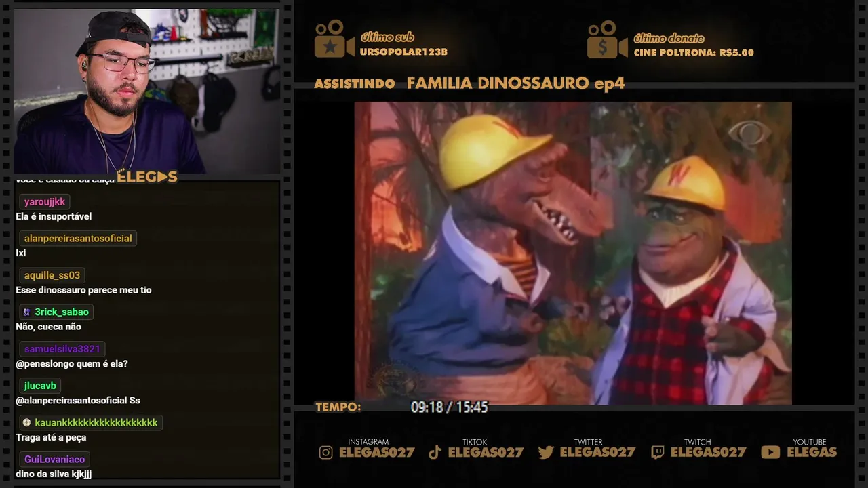Click the URSOPOLAR123B subscriber name
868x488 pixels.
coord(403,52)
